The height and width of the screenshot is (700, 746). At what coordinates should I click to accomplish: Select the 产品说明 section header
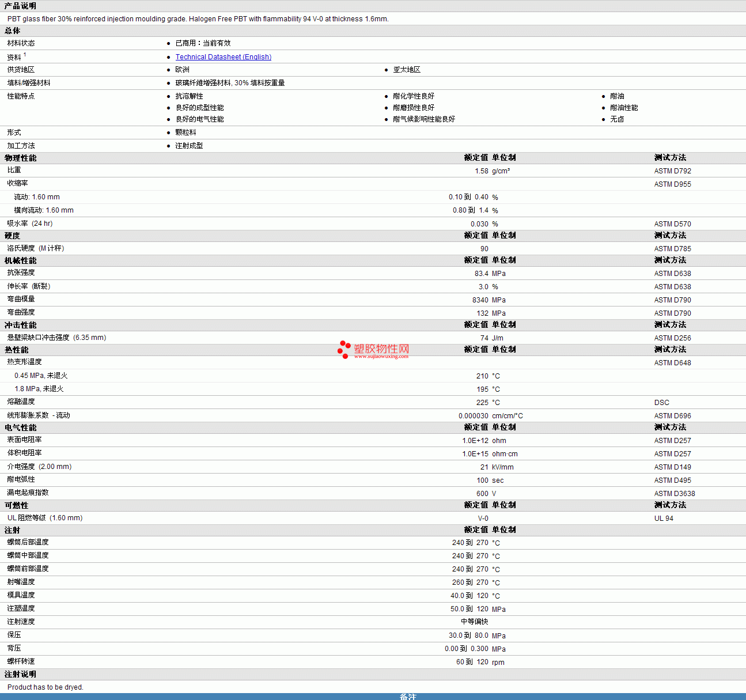click(x=20, y=6)
